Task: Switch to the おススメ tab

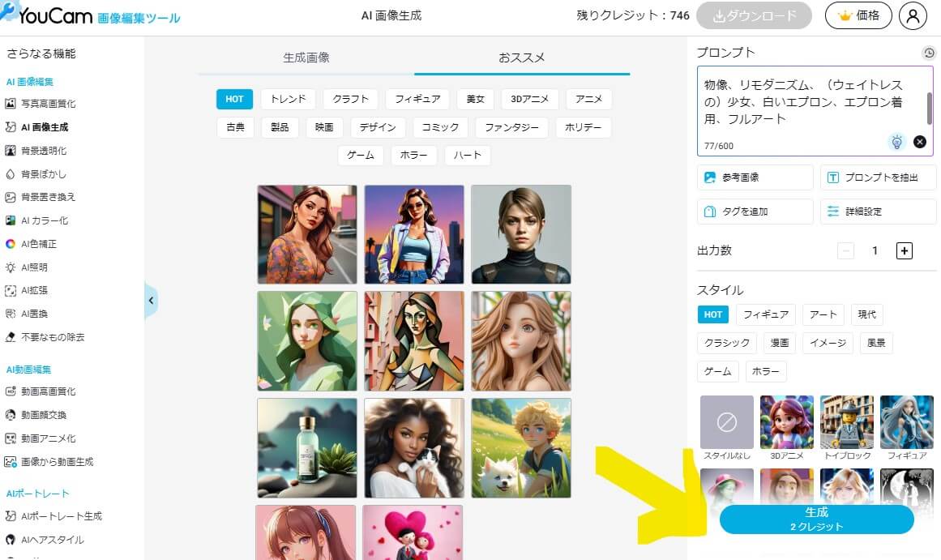Action: pos(521,58)
